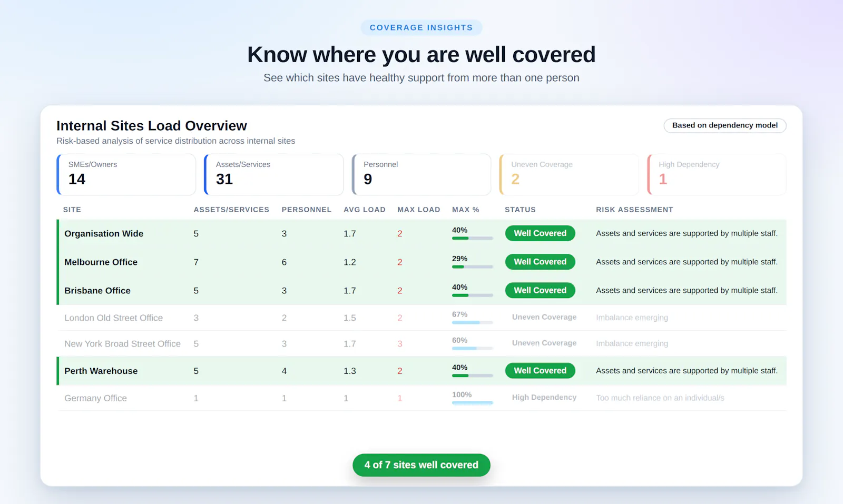
Task: Click the Well Covered status for Organisation Wide
Action: click(x=540, y=233)
